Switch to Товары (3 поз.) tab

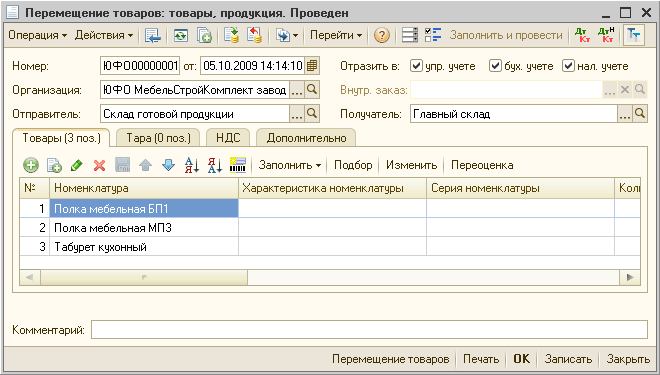[x=61, y=138]
